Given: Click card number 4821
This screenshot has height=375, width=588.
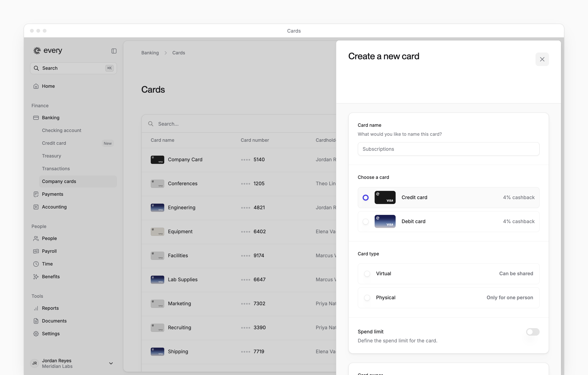Looking at the screenshot, I should click(259, 208).
